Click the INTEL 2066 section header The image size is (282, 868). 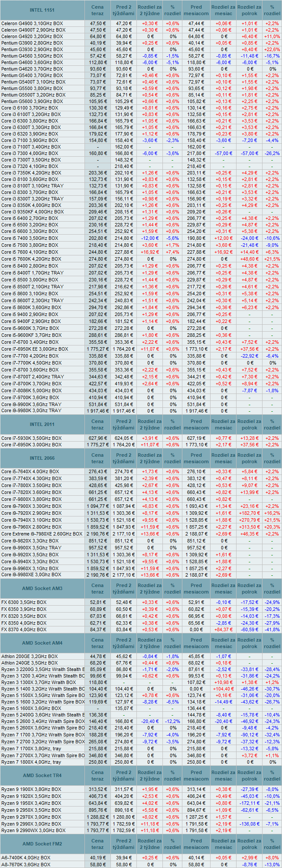tap(42, 458)
